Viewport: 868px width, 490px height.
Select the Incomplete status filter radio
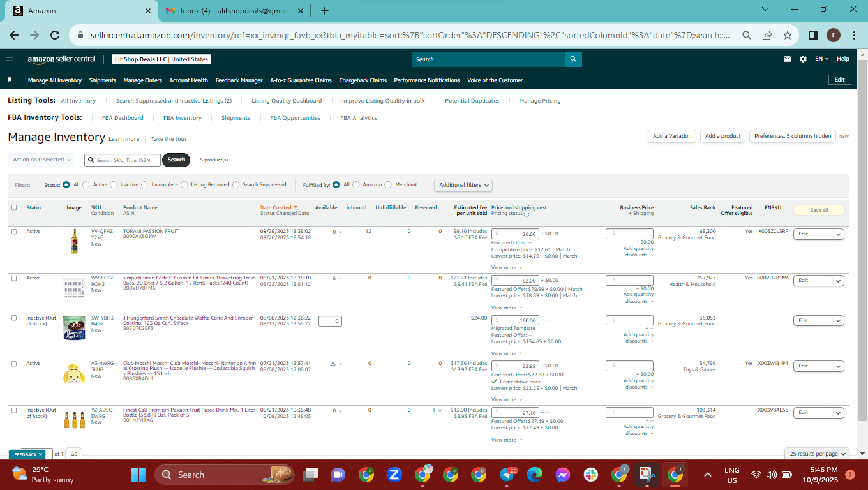click(x=145, y=185)
